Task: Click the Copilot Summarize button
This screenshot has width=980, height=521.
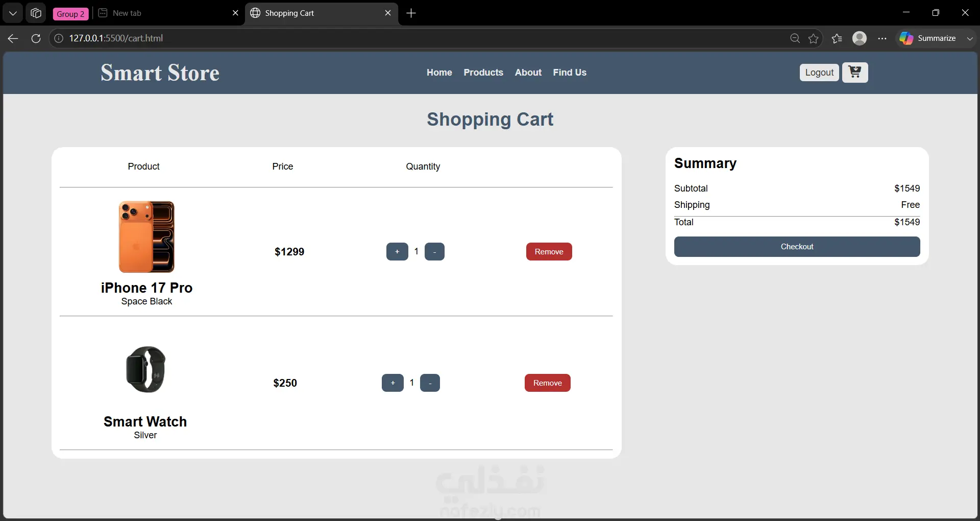Action: point(928,38)
